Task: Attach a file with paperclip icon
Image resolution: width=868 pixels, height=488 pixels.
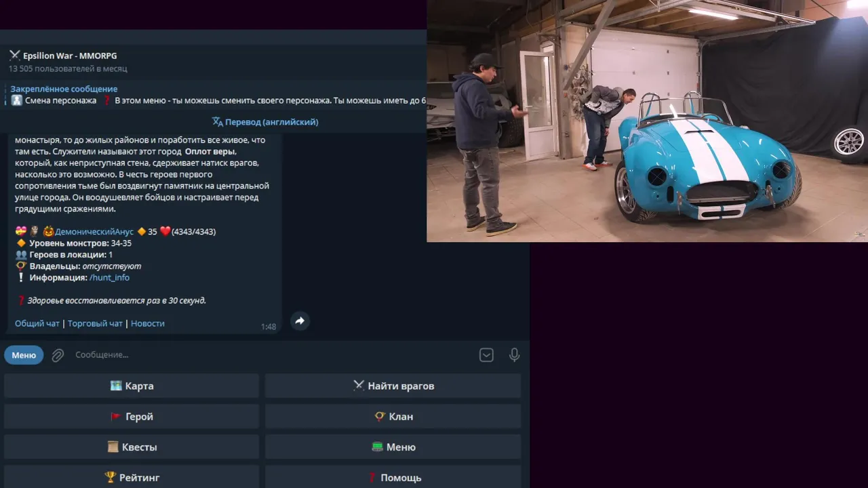Action: [x=58, y=355]
